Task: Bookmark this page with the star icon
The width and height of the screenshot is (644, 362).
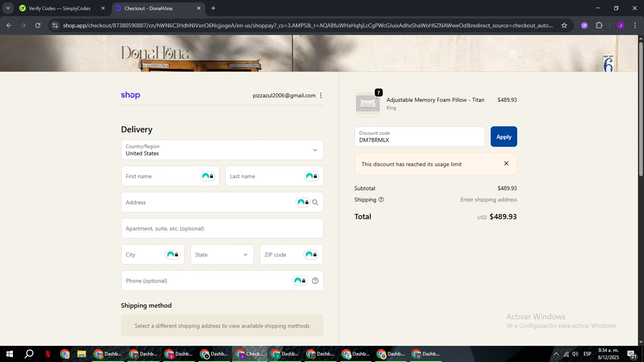Action: [564, 25]
